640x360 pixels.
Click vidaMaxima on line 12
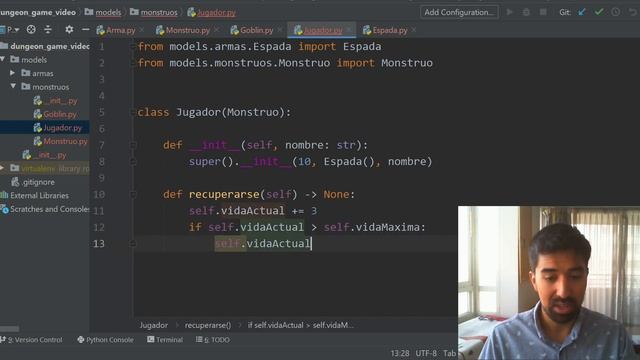click(387, 227)
